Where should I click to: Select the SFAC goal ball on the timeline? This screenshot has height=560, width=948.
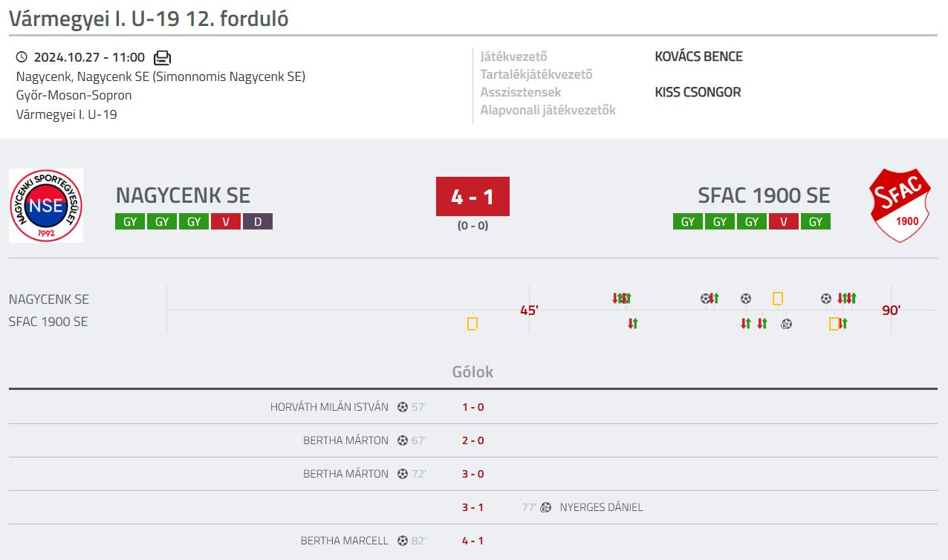[x=786, y=324]
